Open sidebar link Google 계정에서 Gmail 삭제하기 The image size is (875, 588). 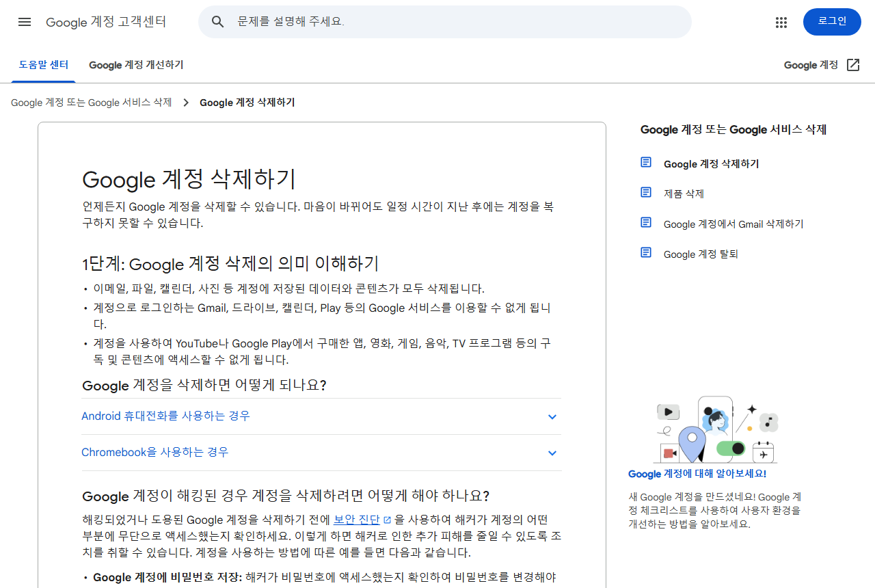pyautogui.click(x=733, y=224)
